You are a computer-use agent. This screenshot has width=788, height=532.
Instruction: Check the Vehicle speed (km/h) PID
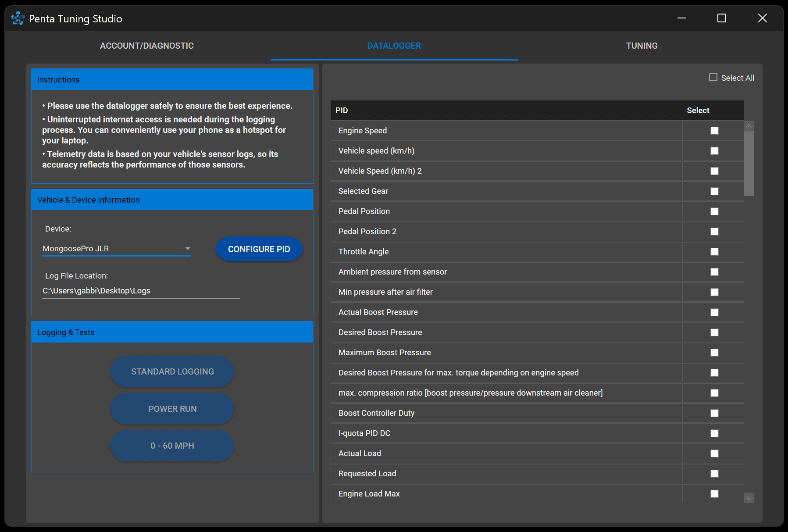coord(714,151)
